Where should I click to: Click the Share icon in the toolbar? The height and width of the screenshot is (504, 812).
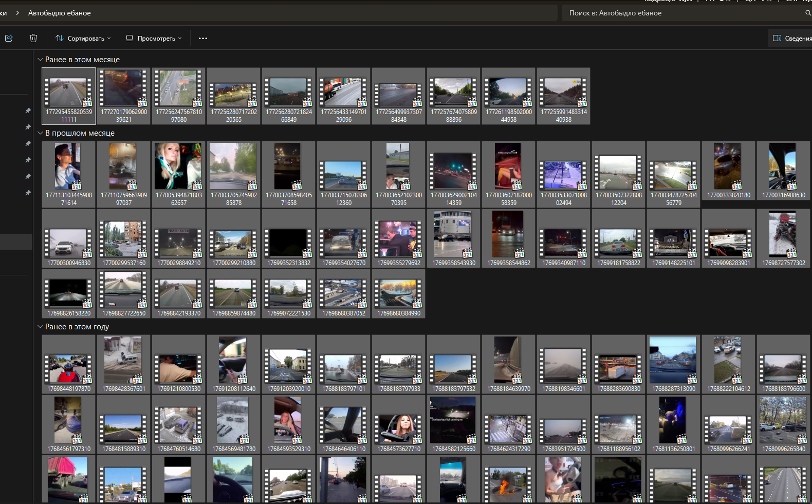(x=9, y=38)
